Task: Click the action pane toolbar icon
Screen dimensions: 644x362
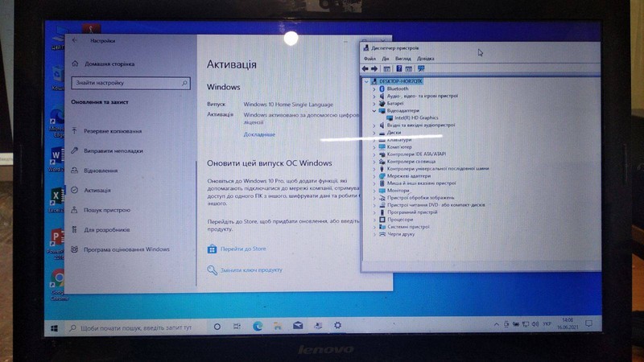Action: coord(409,68)
